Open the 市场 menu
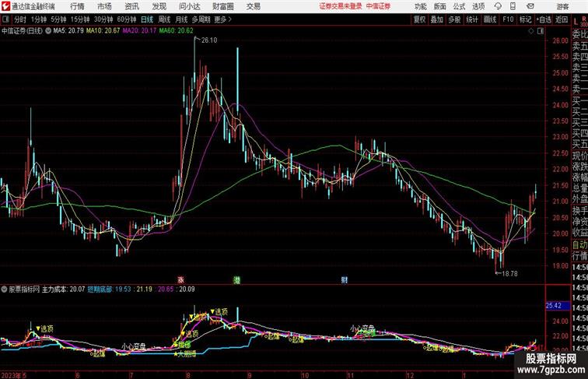This screenshot has width=588, height=379. coord(104,6)
